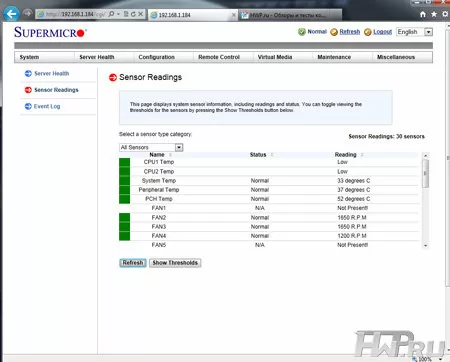Image resolution: width=450 pixels, height=362 pixels.
Task: Click the blue arrow icon beside Event Log
Action: tap(28, 106)
